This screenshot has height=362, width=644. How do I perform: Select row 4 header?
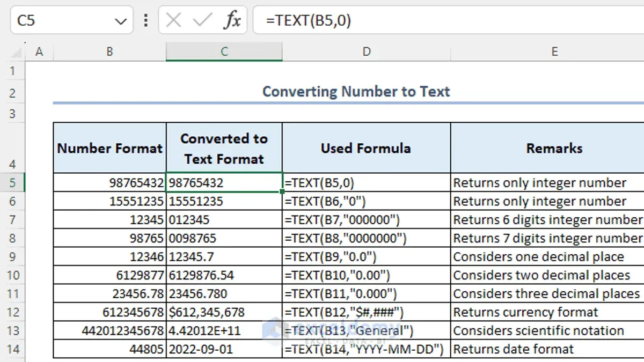[x=13, y=147]
